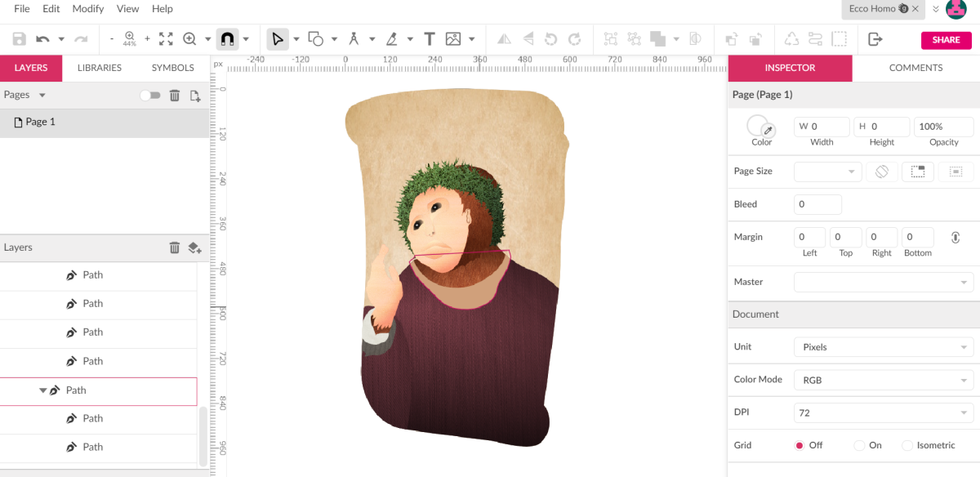Image resolution: width=980 pixels, height=477 pixels.
Task: Open the Color Mode RGB dropdown
Action: (x=884, y=380)
